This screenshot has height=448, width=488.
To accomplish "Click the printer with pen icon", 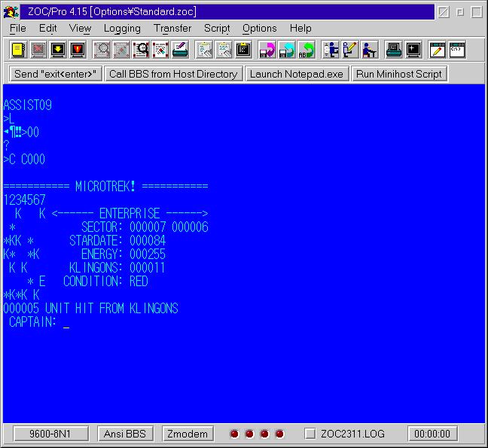I will tap(180, 50).
